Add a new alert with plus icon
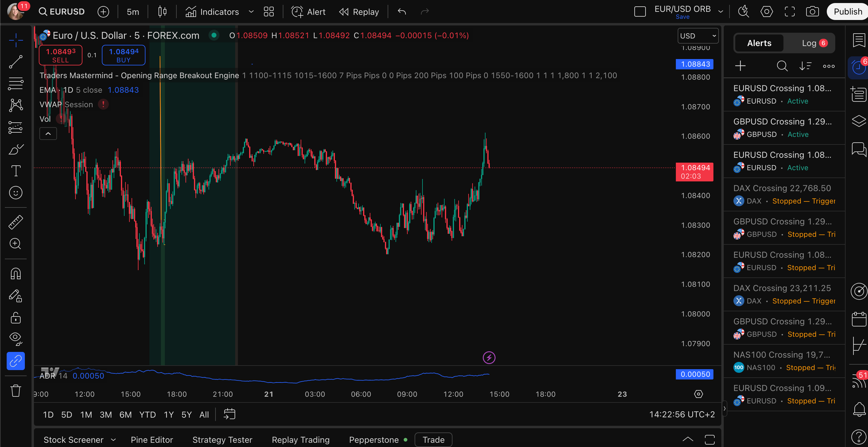868x447 pixels. [740, 66]
